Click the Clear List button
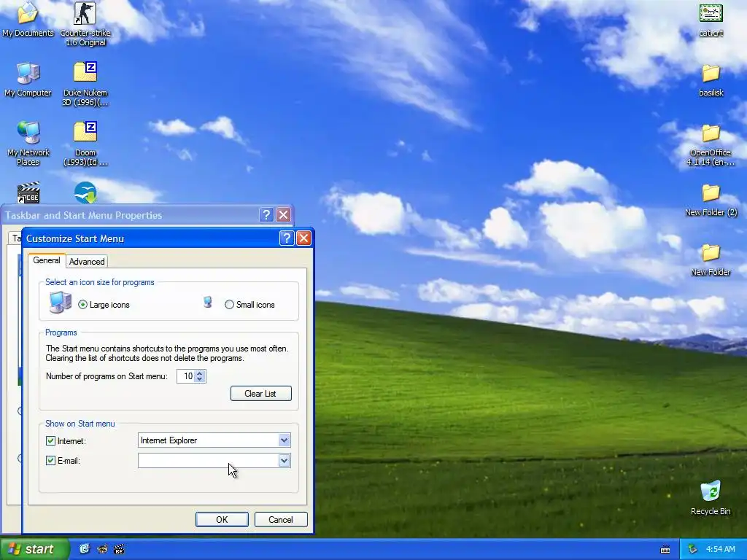747x560 pixels. 260,393
